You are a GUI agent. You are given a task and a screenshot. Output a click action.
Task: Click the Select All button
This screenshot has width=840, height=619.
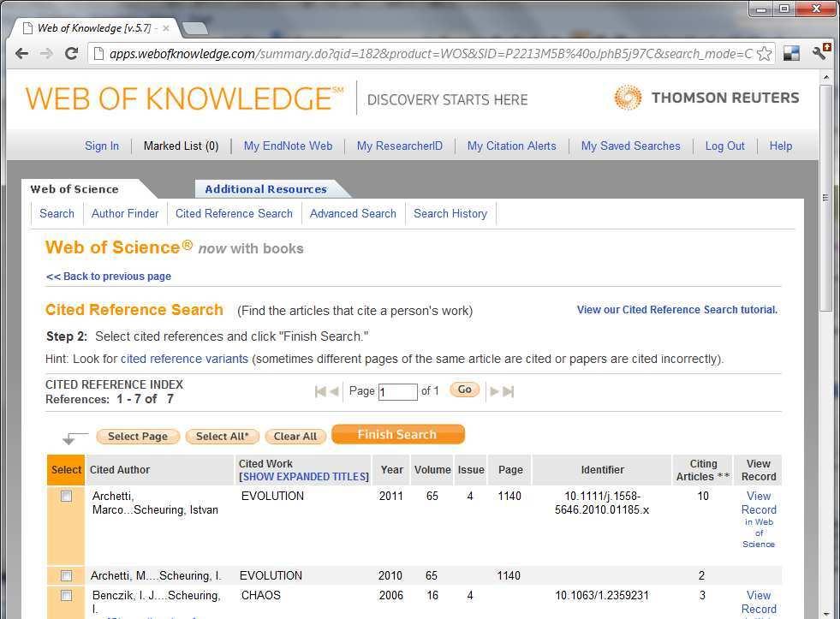[223, 437]
